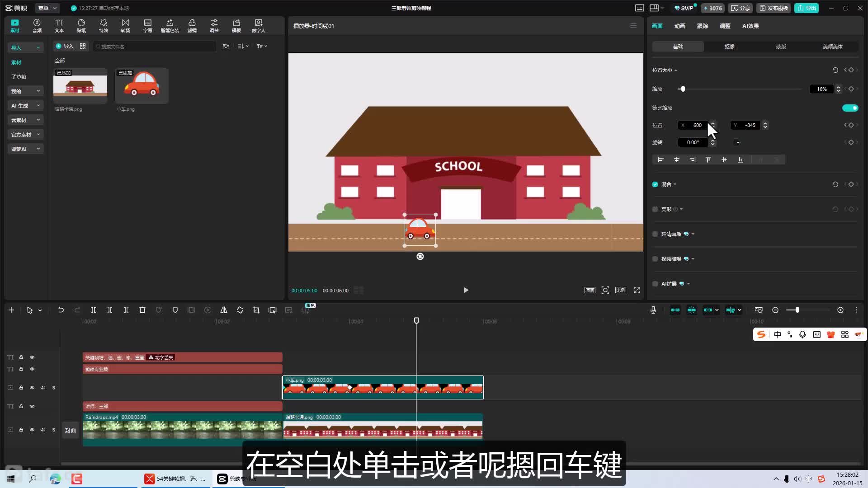The image size is (868, 488).
Task: Expand the AI 生成 sidebar section
Action: pos(25,106)
